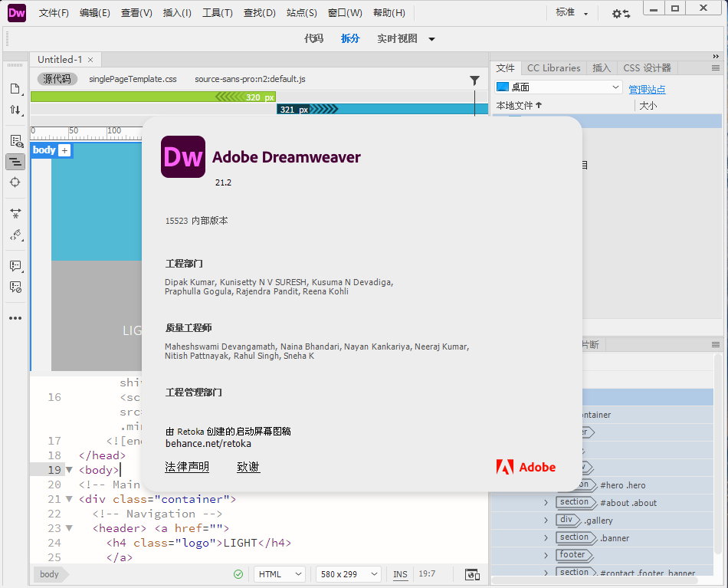The image size is (728, 588).
Task: Click the filter funnel icon in related files bar
Action: pyautogui.click(x=474, y=80)
